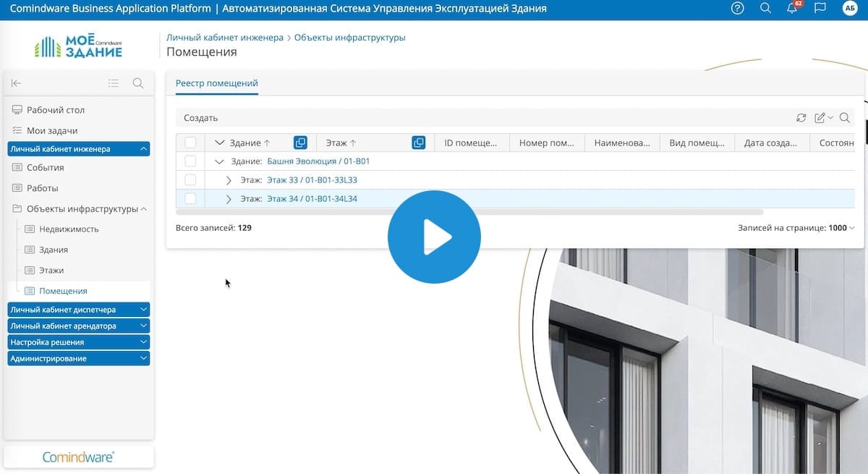The image size is (868, 474).
Task: Click the Объекты инфраструктуры folder icon
Action: 17,209
